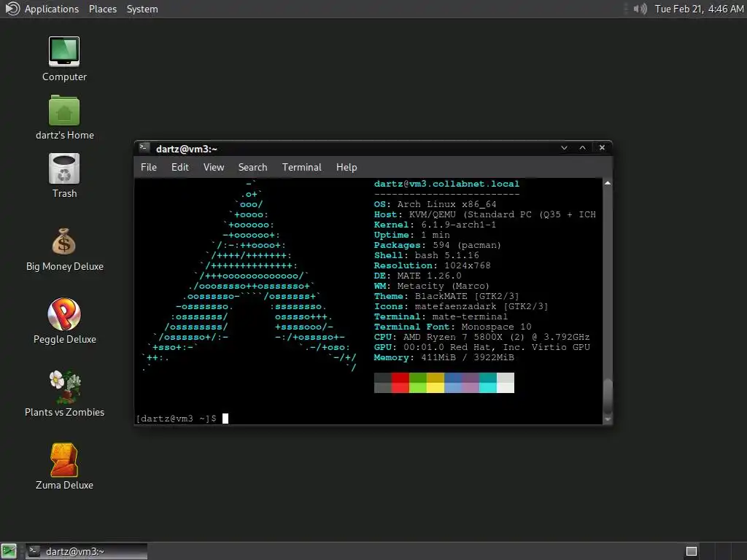Maximize the terminal window

582,147
